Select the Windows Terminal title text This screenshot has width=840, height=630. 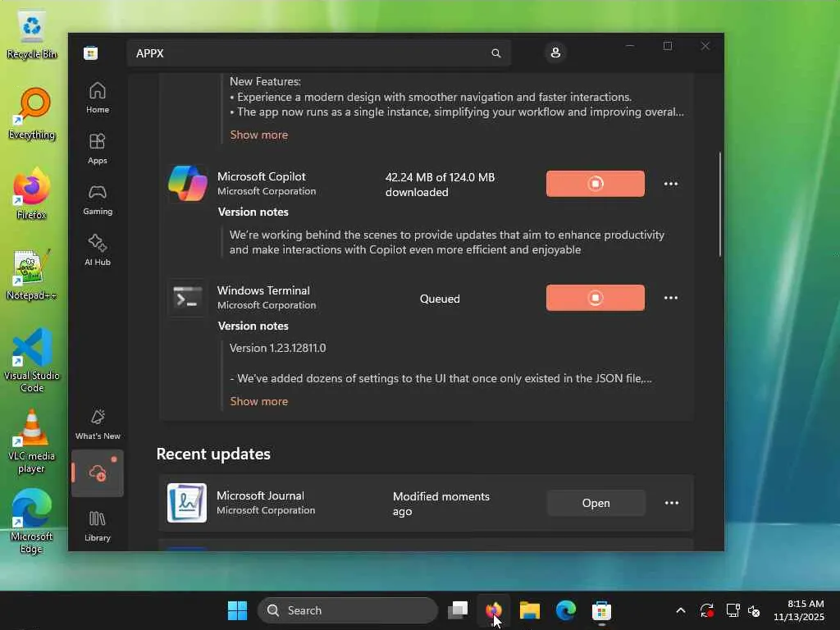pyautogui.click(x=263, y=291)
